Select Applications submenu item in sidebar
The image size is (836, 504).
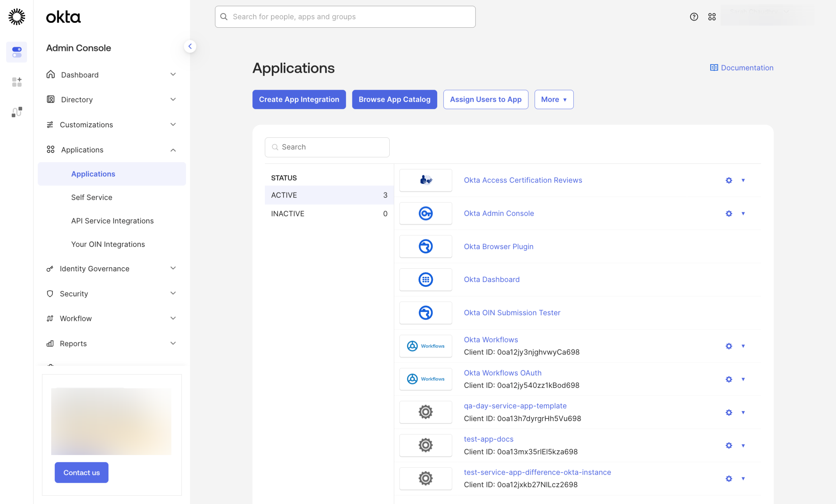pyautogui.click(x=112, y=174)
